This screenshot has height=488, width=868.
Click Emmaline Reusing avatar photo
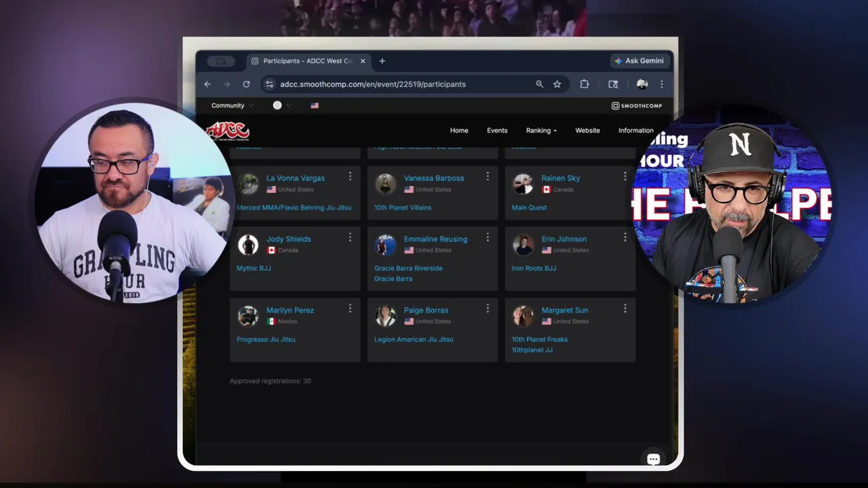click(386, 245)
